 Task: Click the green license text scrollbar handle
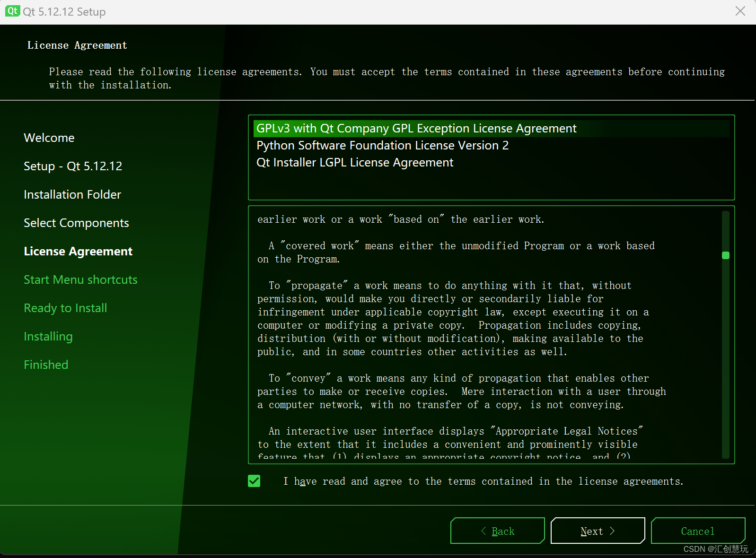pos(726,255)
